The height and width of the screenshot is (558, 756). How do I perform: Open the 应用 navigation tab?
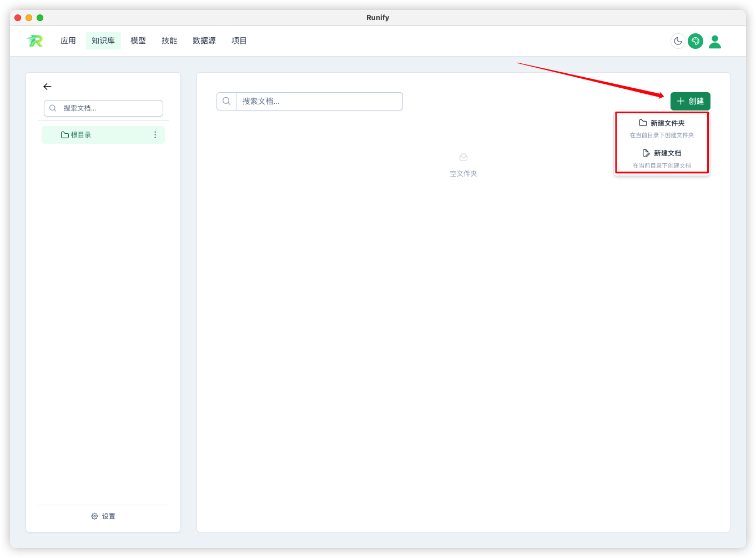tap(68, 41)
